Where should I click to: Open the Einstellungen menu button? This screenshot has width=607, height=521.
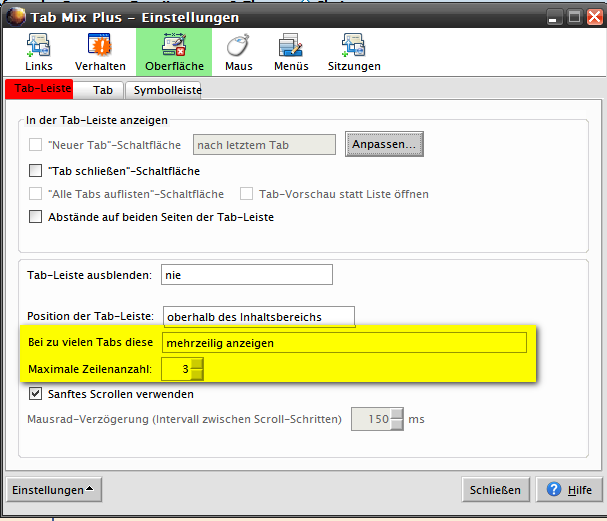coord(54,490)
